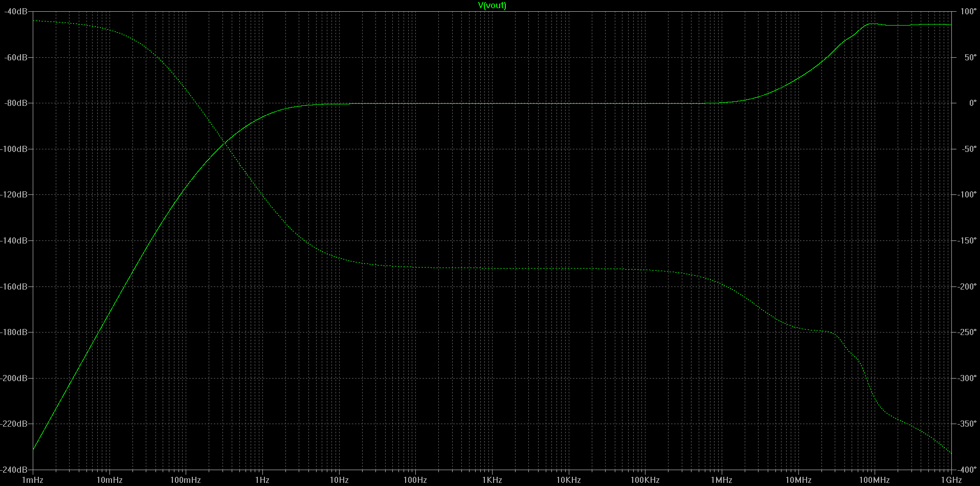Image resolution: width=980 pixels, height=486 pixels.
Task: Click the -140dB magnitude axis label
Action: pos(14,240)
